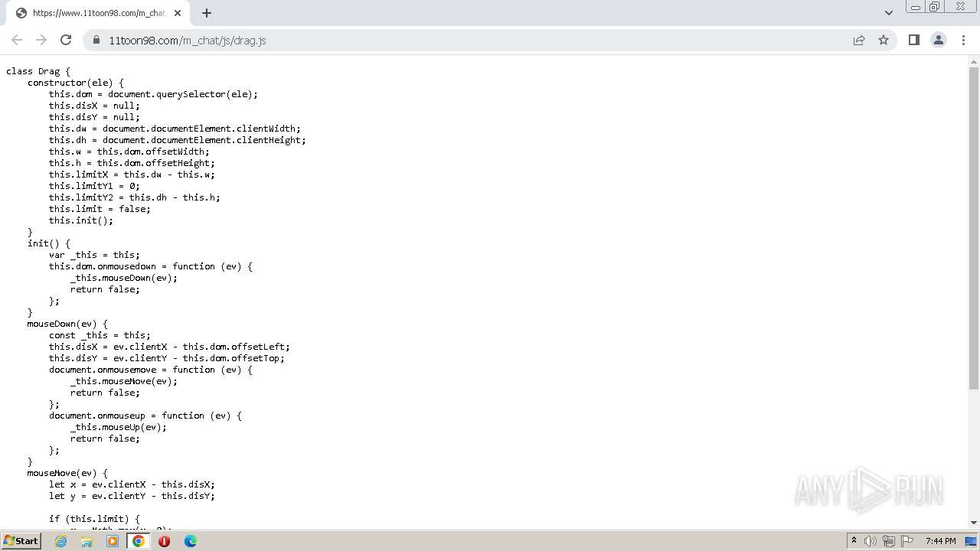
Task: Click the 'mouseMove(ev) {' line
Action: click(67, 473)
